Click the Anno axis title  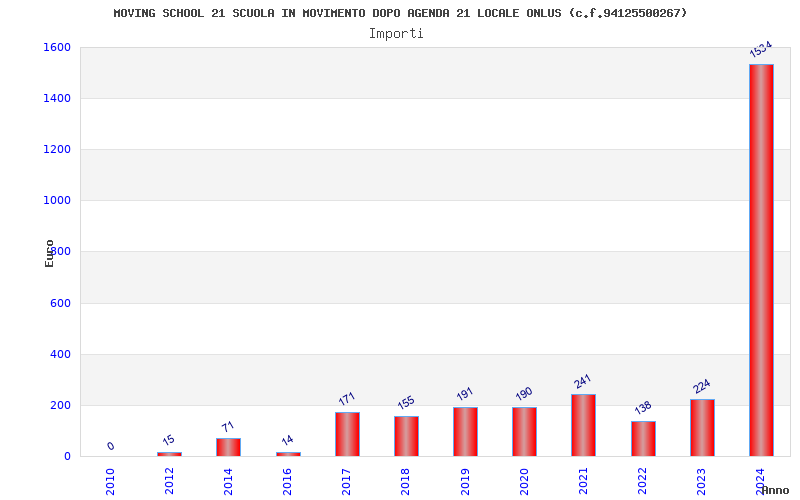click(776, 490)
